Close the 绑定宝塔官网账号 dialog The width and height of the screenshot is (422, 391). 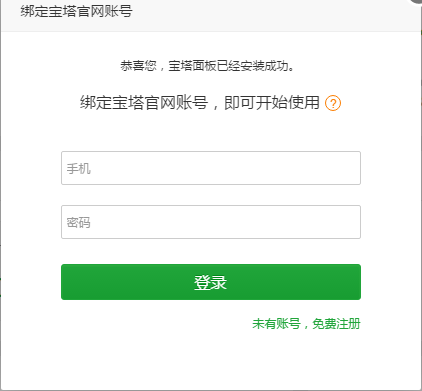(x=418, y=1)
